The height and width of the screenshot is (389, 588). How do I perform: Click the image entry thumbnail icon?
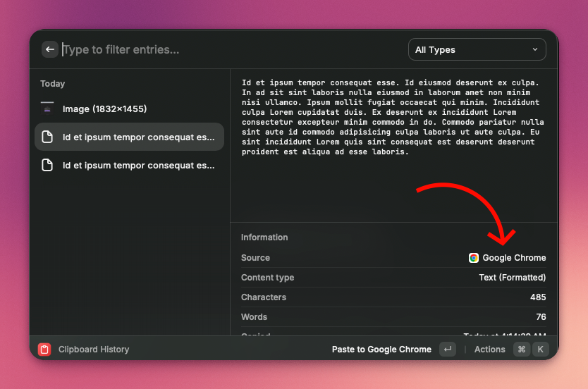47,109
